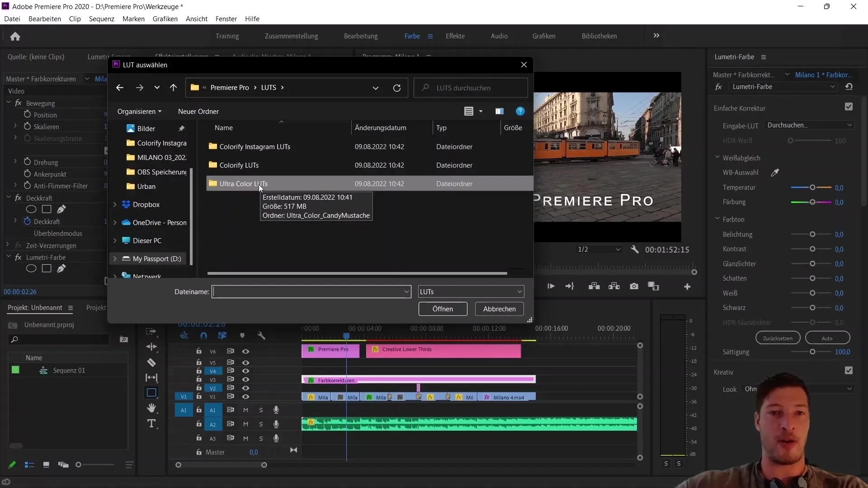The image size is (868, 488).
Task: Solo audio track A2
Action: click(x=261, y=424)
